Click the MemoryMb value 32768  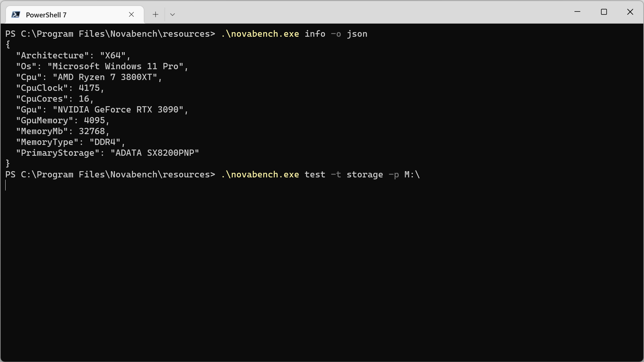(x=92, y=131)
